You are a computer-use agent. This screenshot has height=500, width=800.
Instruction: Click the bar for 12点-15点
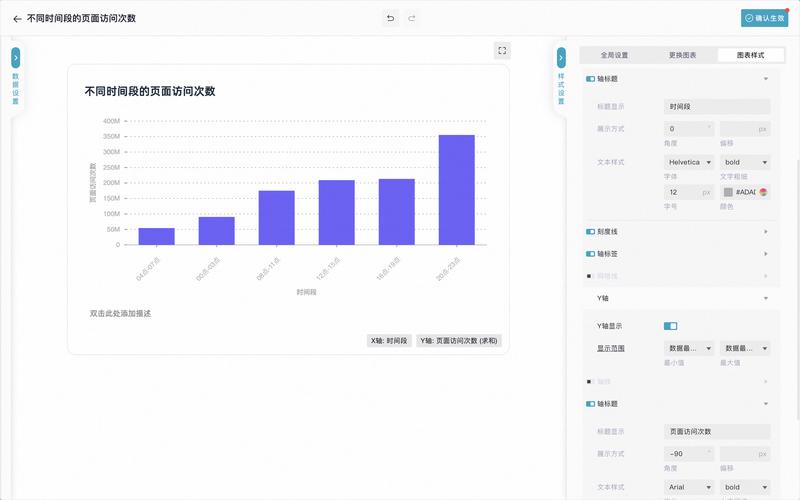coord(337,212)
